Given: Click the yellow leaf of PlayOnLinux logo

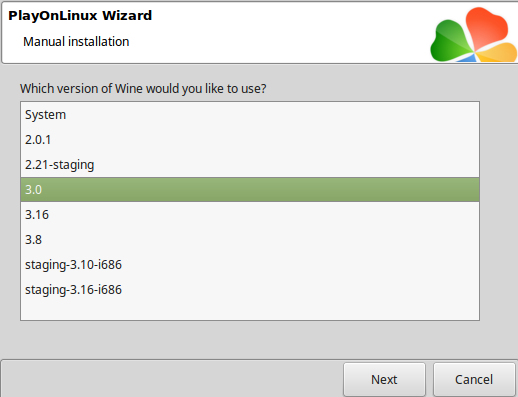Looking at the screenshot, I should click(x=497, y=52).
